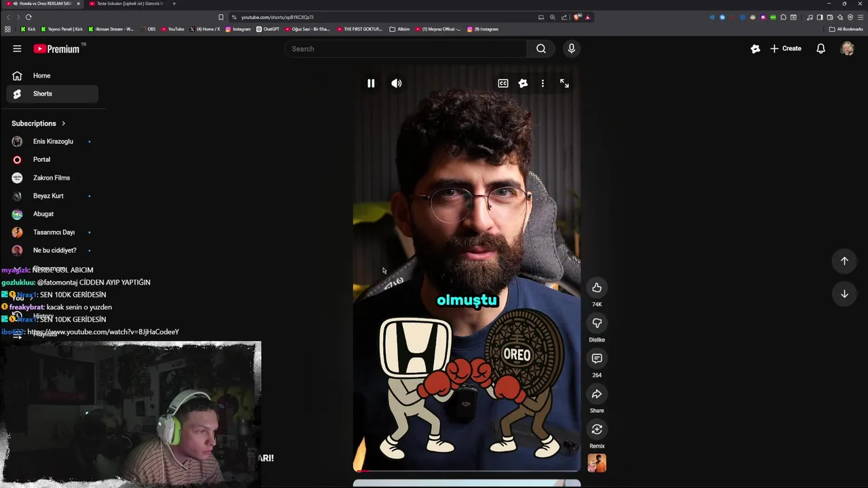868x488 pixels.
Task: Expand the Subscriptions section
Action: point(39,123)
